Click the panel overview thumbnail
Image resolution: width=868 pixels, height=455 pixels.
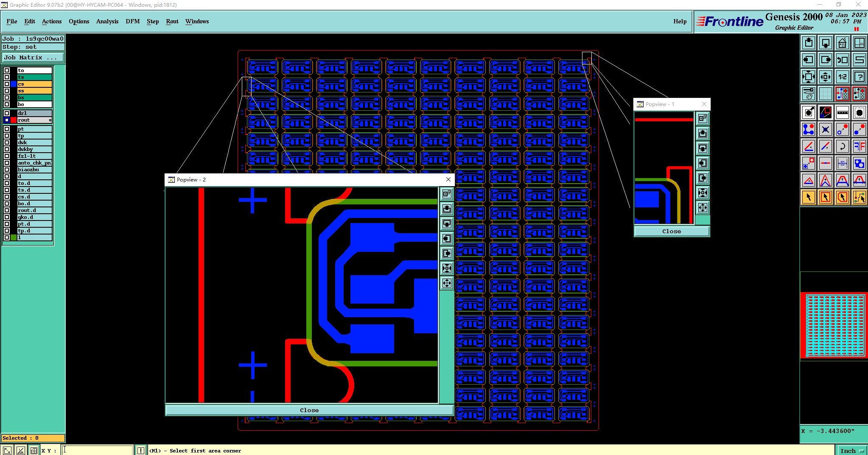pyautogui.click(x=835, y=325)
